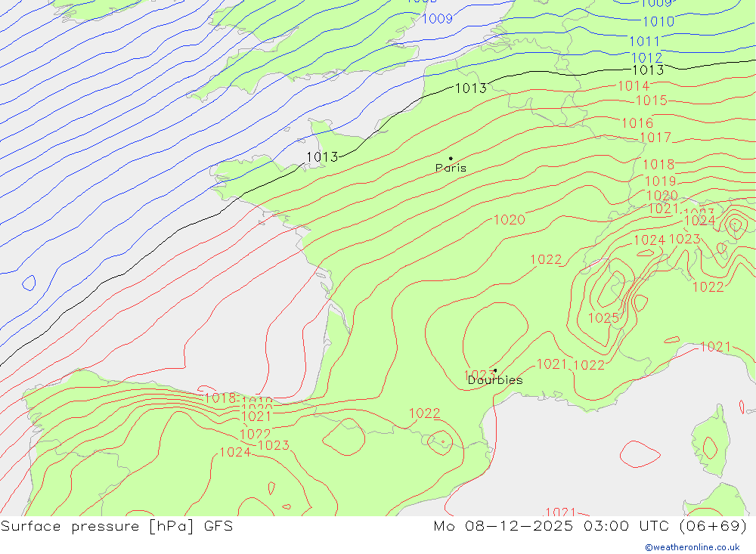Viewport: 756px width, 554px height.
Task: Click the red 1014 isobar label
Action: [x=634, y=86]
